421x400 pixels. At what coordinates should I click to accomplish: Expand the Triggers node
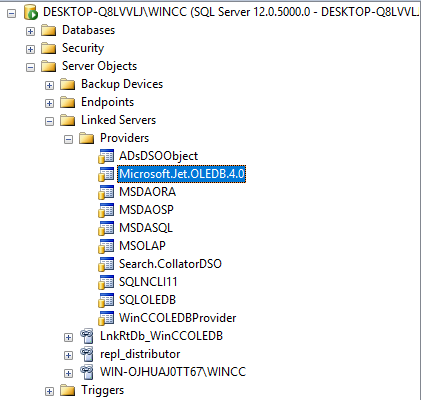[x=49, y=391]
